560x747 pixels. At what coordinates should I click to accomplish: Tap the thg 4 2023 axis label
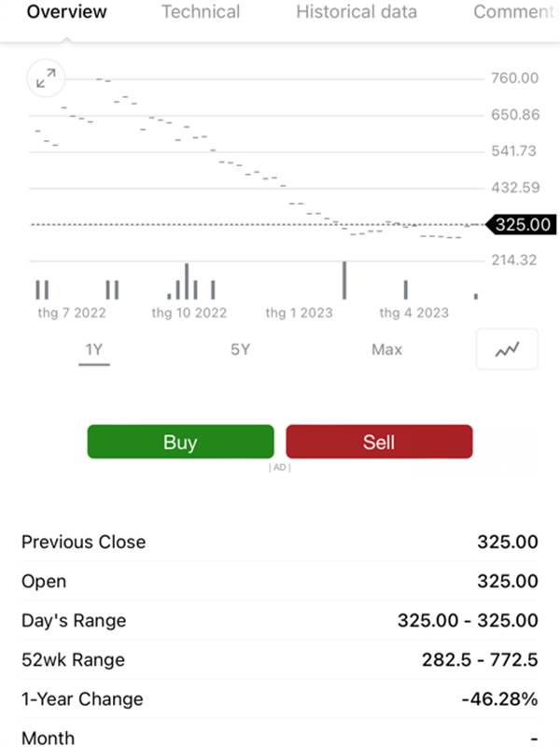coord(413,313)
